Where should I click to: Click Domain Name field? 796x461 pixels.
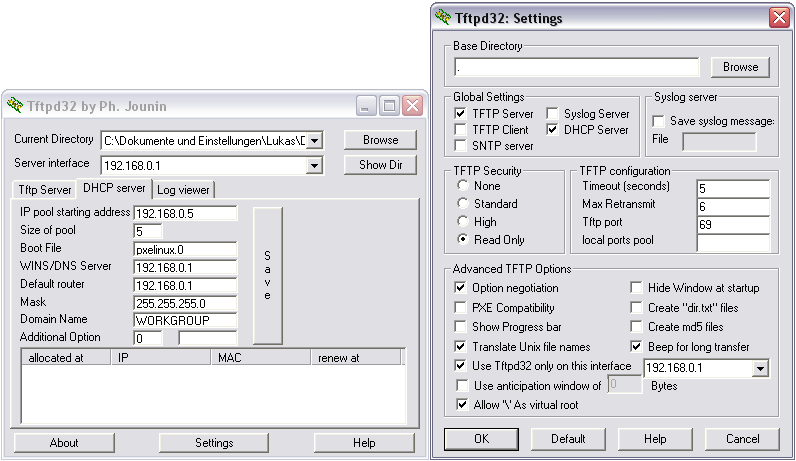(x=185, y=320)
